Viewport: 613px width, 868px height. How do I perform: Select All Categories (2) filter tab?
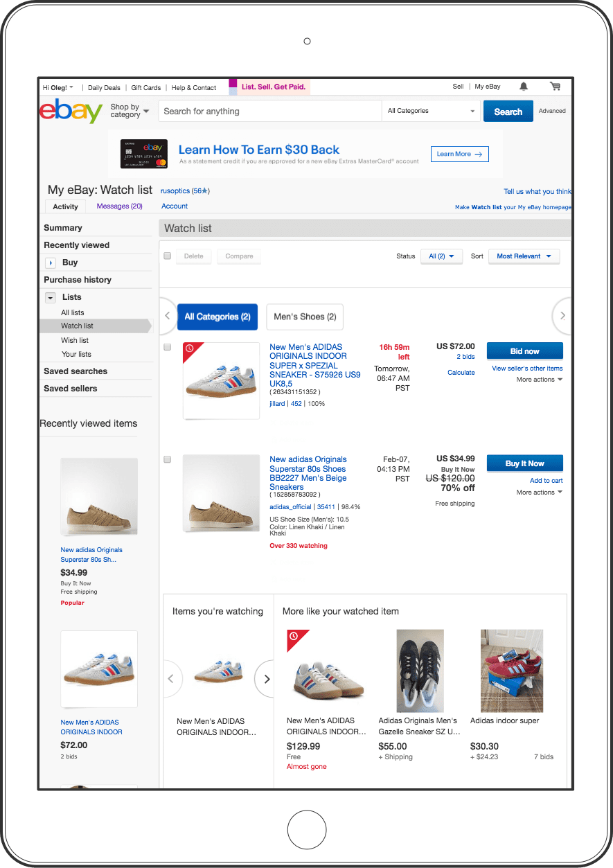217,317
